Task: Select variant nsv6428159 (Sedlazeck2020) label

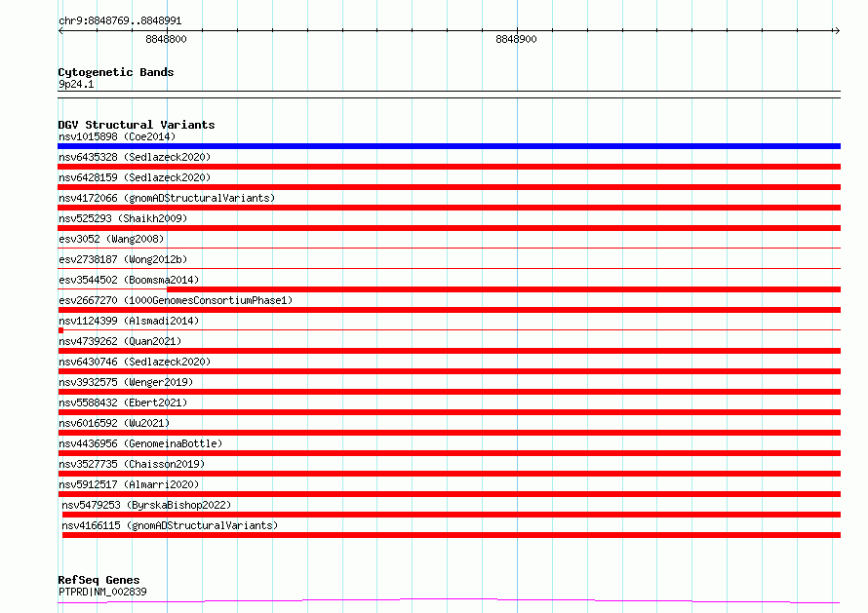Action: (135, 177)
